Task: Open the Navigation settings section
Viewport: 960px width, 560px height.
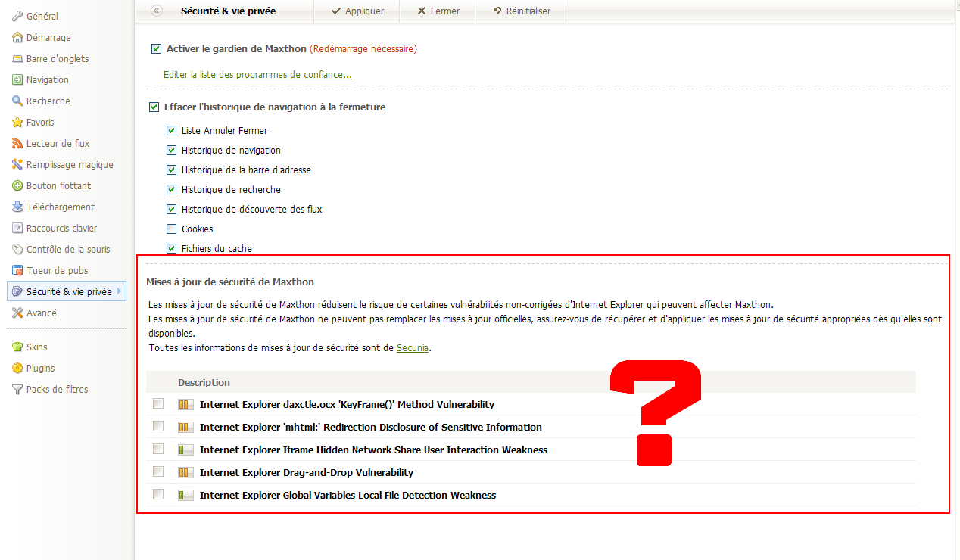Action: (x=47, y=80)
